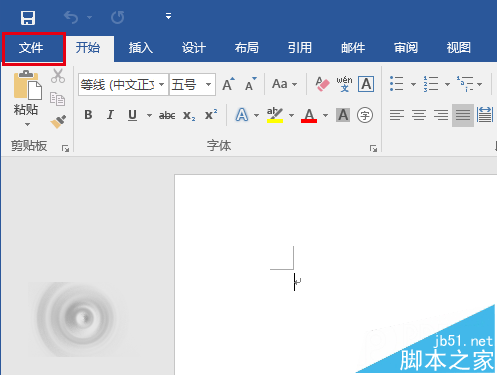The width and height of the screenshot is (497, 375).
Task: Click in the blank document page
Action: pos(335,275)
